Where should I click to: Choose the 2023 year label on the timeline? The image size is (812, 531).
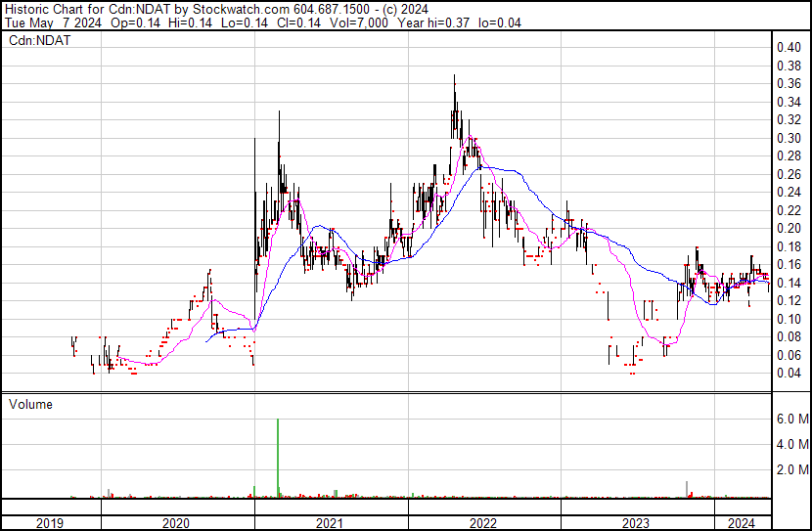(637, 523)
